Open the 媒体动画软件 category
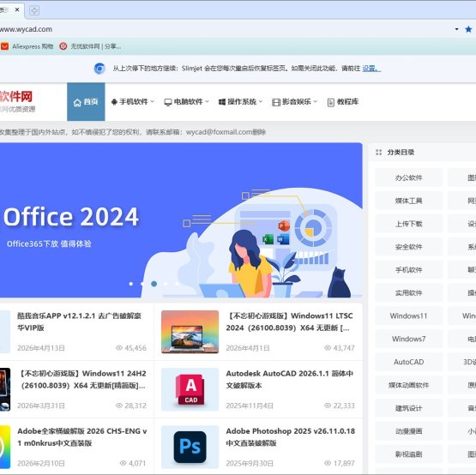Screen dimensions: 476x475 click(408, 385)
